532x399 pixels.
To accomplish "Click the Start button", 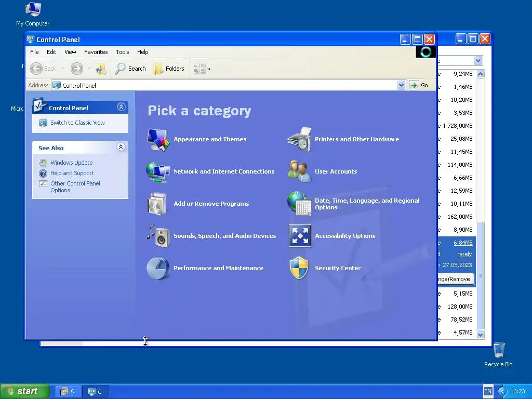I will tap(24, 392).
